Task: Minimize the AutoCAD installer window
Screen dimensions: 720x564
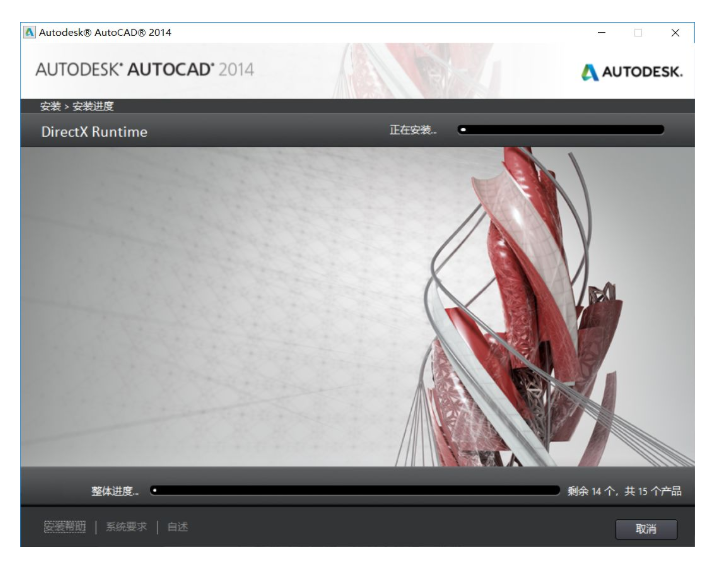Action: [x=602, y=33]
